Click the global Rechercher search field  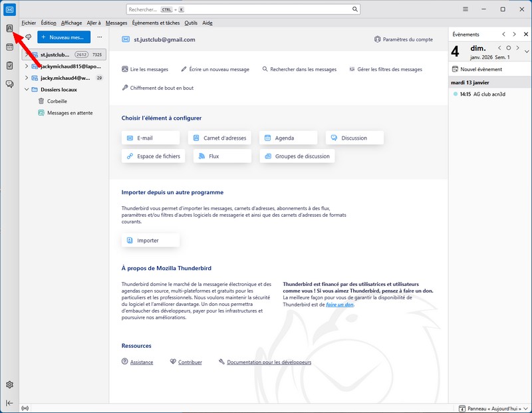click(x=243, y=9)
